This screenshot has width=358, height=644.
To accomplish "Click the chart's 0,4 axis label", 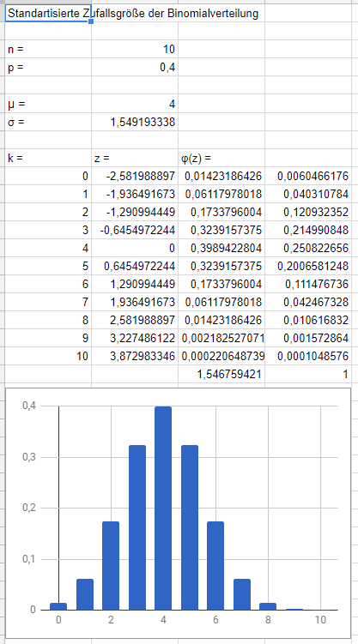I will tap(30, 406).
